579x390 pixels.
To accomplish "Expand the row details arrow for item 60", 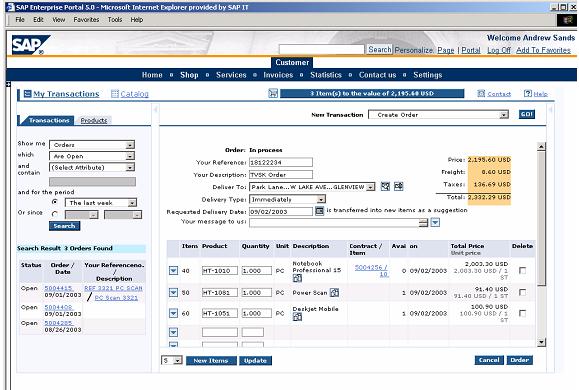I will 173,313.
